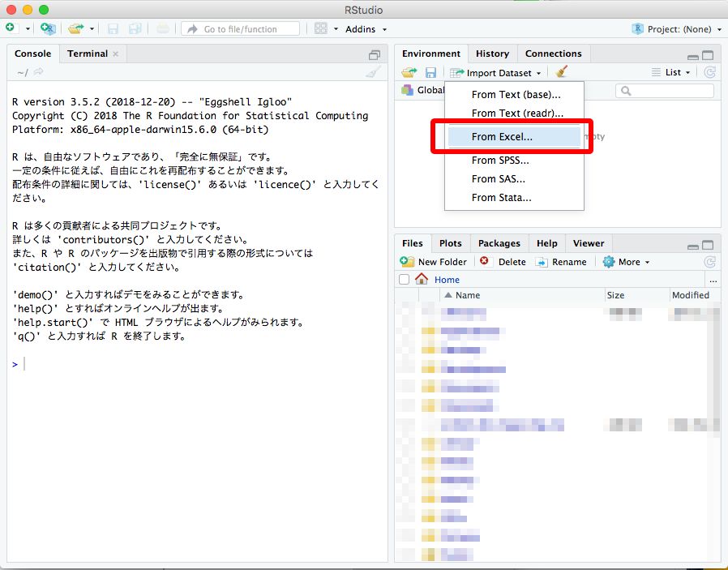728x570 pixels.
Task: Switch to the Help tab
Action: coord(547,243)
